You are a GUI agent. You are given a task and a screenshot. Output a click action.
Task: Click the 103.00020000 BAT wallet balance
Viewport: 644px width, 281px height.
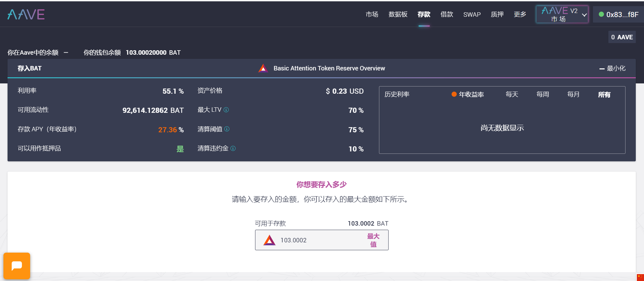coord(153,53)
